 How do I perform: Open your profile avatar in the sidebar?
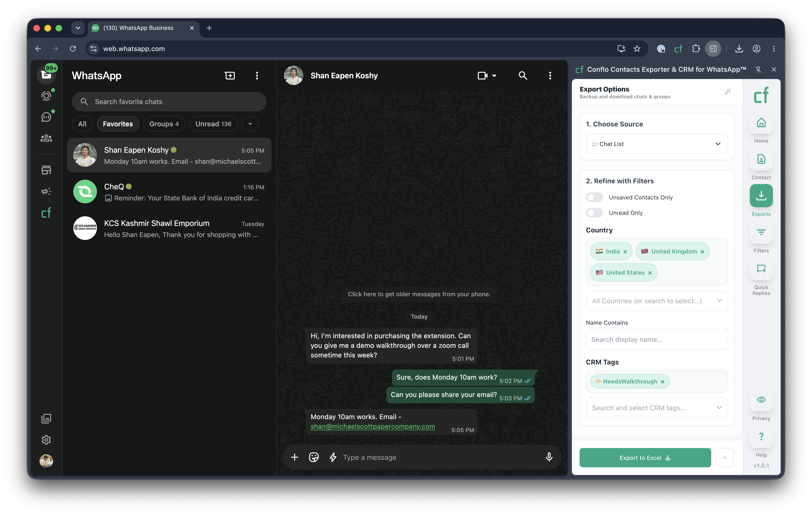click(x=46, y=460)
